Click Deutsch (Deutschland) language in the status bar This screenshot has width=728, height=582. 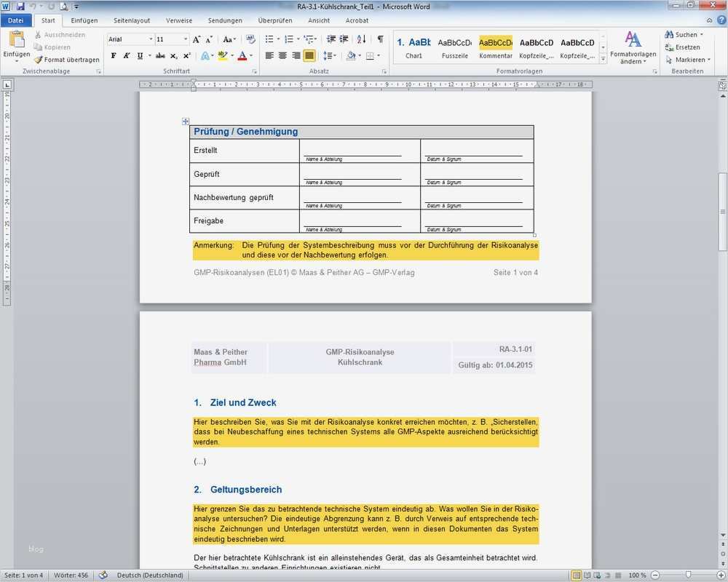coord(150,575)
